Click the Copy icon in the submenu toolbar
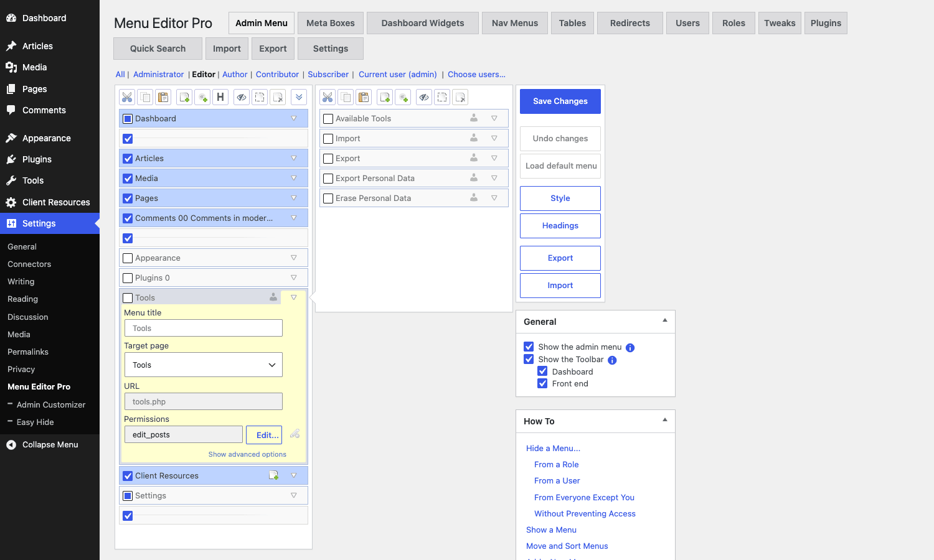Image resolution: width=934 pixels, height=560 pixels. pos(346,97)
